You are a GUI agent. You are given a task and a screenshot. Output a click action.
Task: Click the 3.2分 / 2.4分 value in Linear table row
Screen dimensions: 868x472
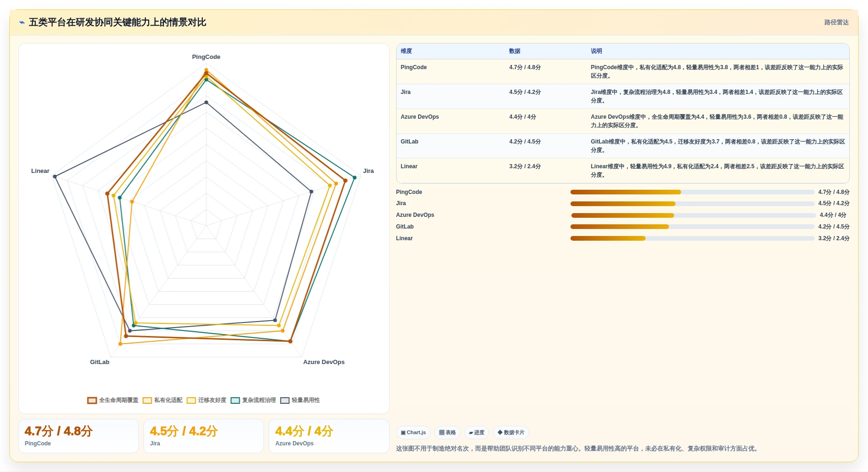(x=525, y=166)
